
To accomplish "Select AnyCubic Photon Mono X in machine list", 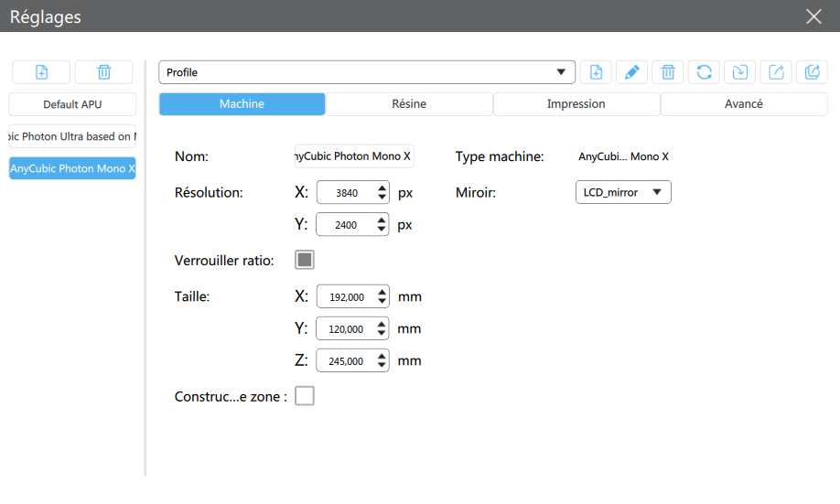I will [x=72, y=168].
